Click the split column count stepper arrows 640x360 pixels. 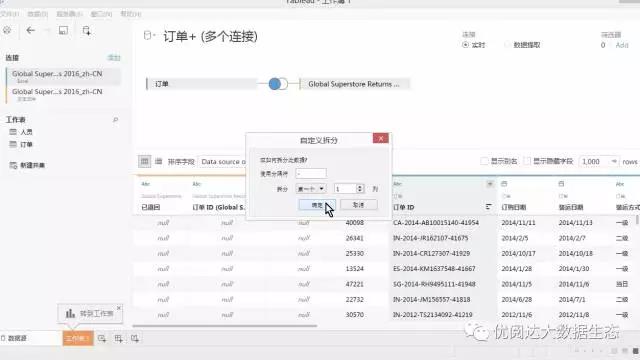pyautogui.click(x=360, y=189)
